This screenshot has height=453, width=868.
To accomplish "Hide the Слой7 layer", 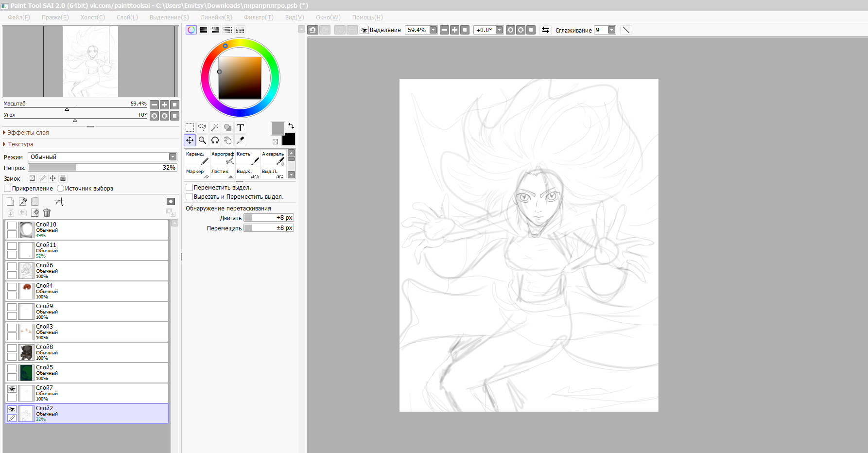I will [x=12, y=389].
